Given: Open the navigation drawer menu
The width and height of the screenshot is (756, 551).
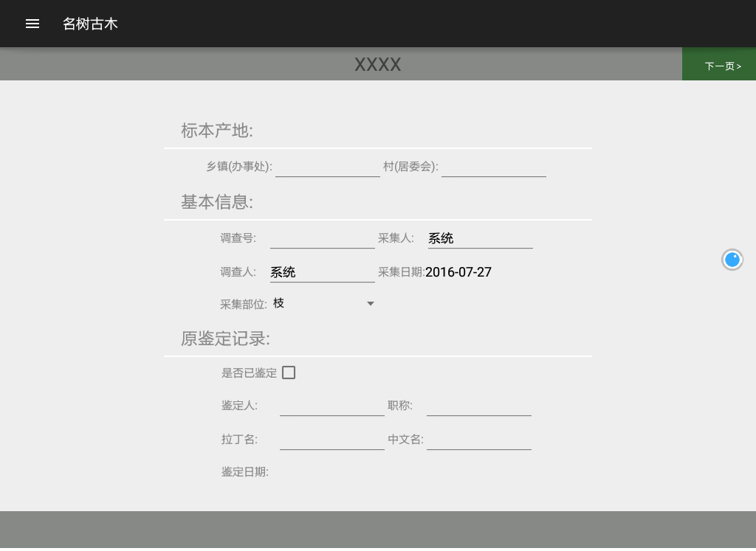Looking at the screenshot, I should click(32, 24).
